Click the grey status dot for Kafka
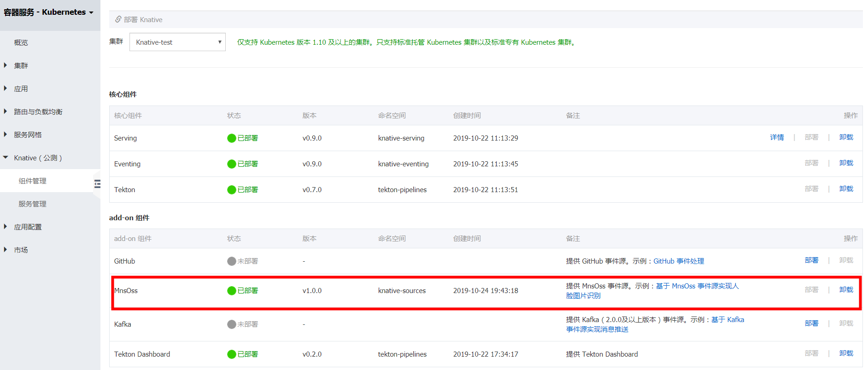Screen dimensions: 868x370 [232, 324]
